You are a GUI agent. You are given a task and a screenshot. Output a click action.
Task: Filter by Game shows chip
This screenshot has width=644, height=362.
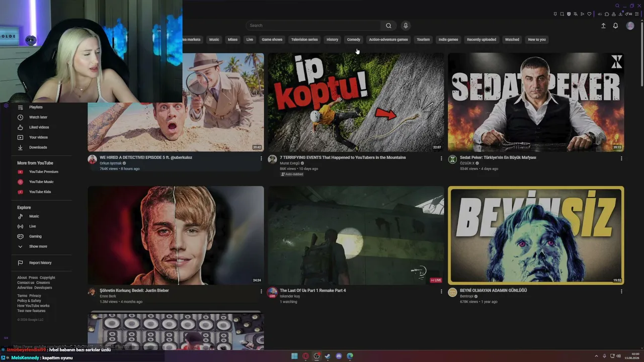[272, 40]
